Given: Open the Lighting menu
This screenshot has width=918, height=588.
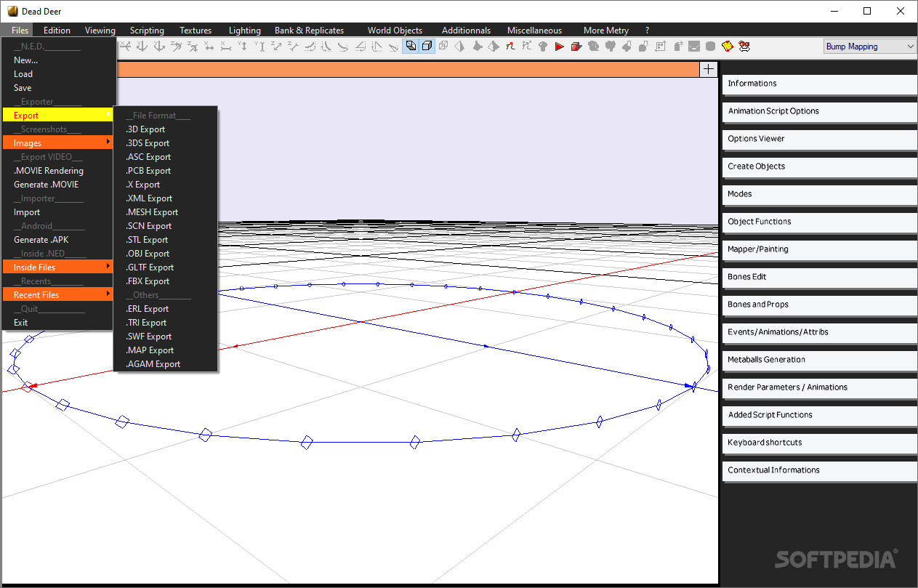Looking at the screenshot, I should click(244, 30).
